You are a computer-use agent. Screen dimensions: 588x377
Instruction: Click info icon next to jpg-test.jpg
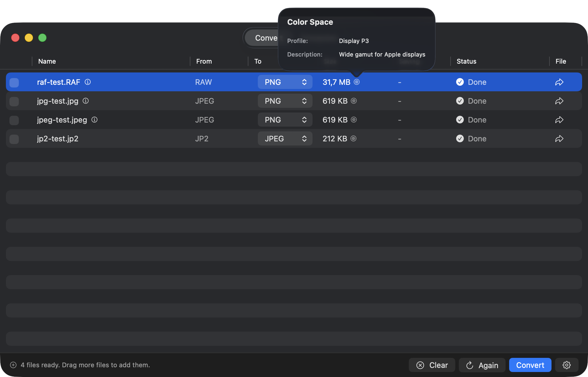(86, 101)
